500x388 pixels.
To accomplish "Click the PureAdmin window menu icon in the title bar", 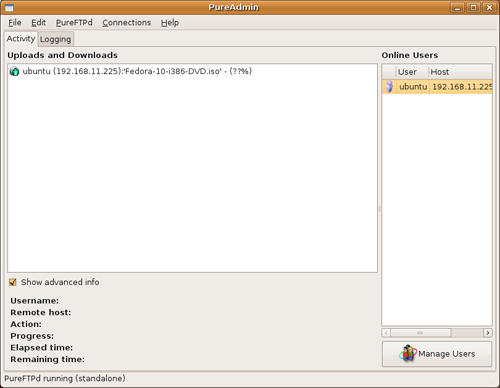I will click(x=9, y=7).
